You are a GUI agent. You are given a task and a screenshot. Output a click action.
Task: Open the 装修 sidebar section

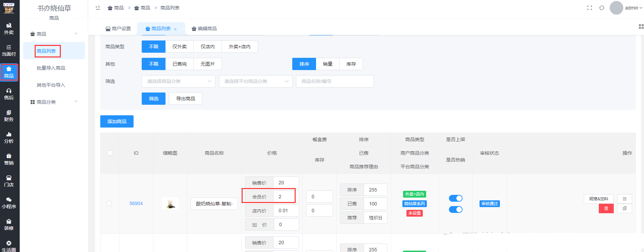coord(9,225)
